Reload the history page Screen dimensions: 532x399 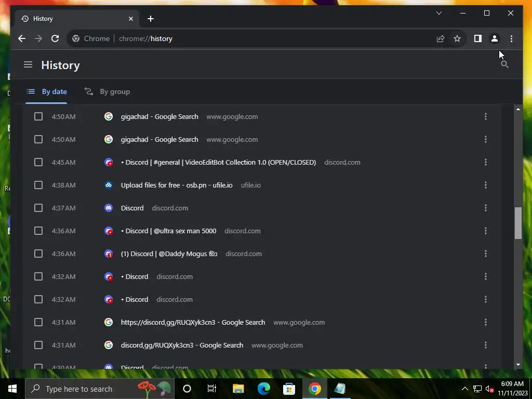click(55, 38)
